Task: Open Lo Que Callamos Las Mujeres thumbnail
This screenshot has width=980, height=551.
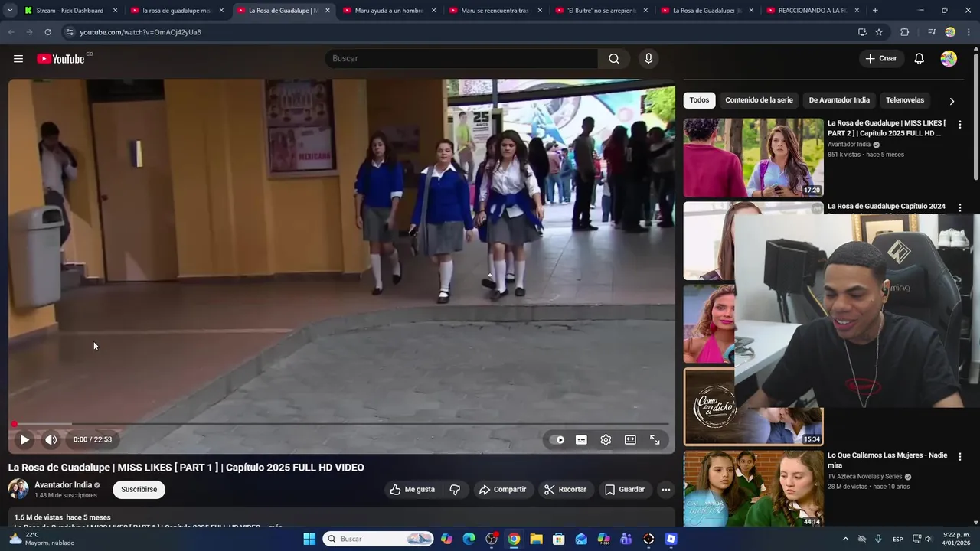Action: click(x=753, y=489)
